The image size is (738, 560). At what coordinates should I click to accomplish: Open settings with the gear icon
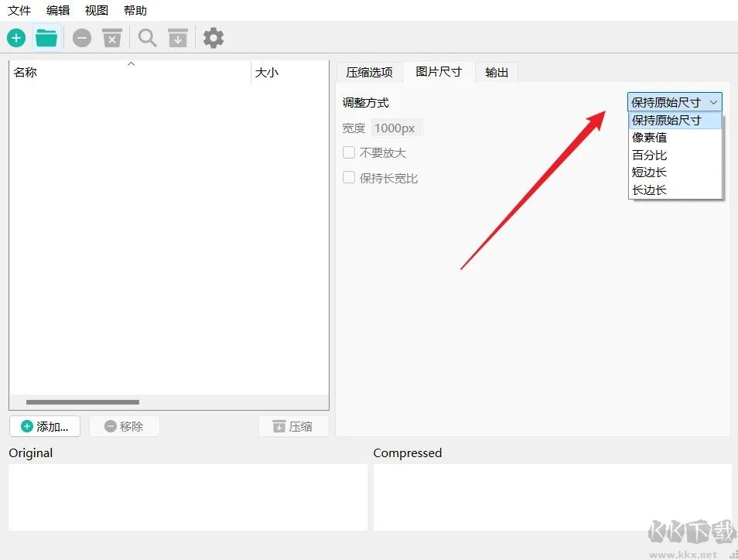pos(214,38)
